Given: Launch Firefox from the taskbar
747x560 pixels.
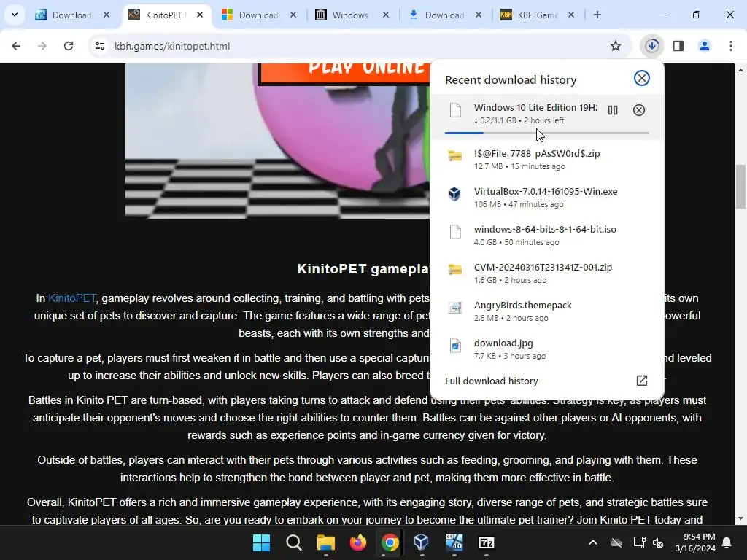Looking at the screenshot, I should click(357, 542).
